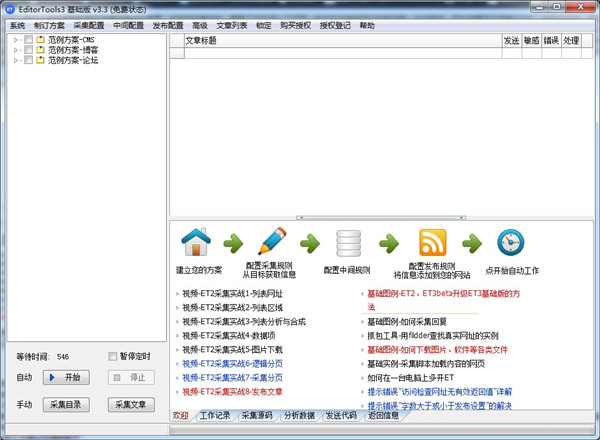Switch to the 采集源码 tab
Image resolution: width=600 pixels, height=440 pixels.
pos(257,416)
